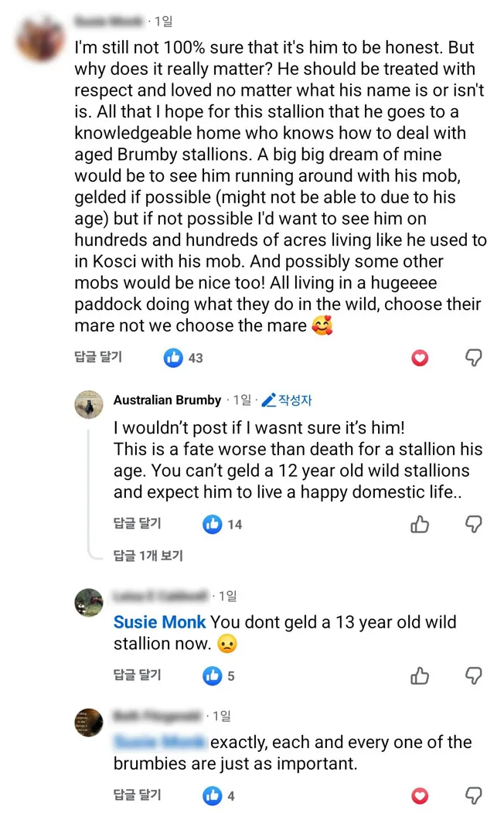Click the 작성자 author badge
This screenshot has height=820, width=504.
(287, 400)
